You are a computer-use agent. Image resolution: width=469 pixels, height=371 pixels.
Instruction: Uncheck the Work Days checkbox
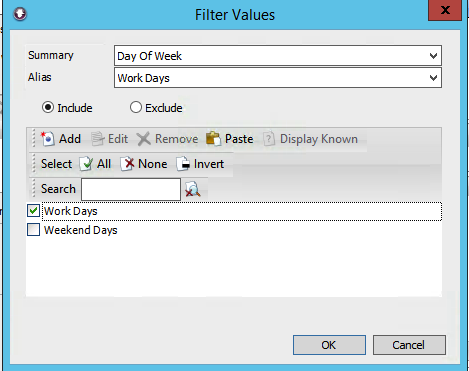(x=33, y=211)
